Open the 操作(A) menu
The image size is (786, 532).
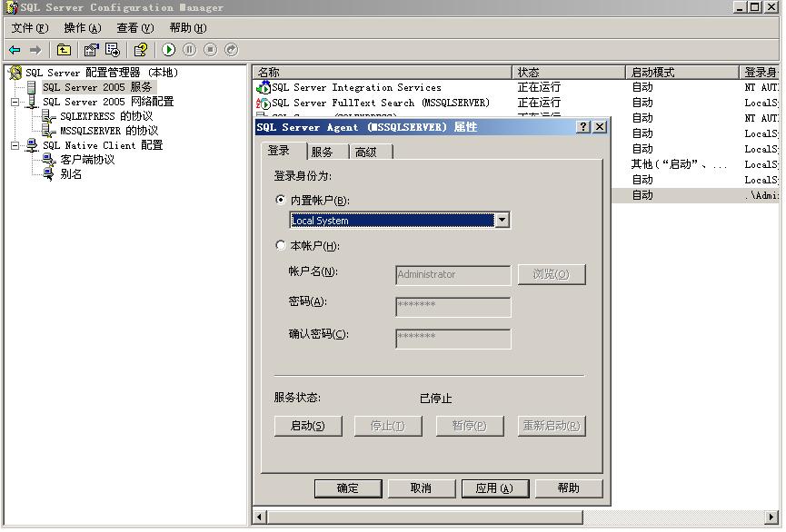[82, 28]
